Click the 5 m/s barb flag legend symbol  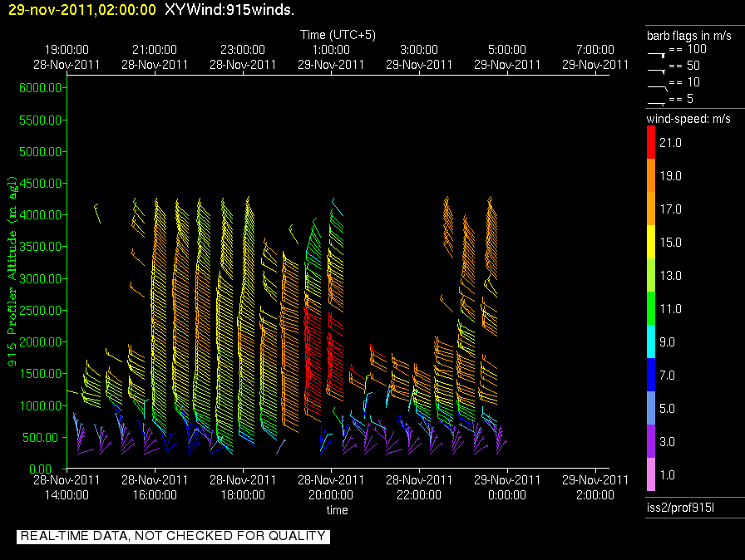coord(656,101)
